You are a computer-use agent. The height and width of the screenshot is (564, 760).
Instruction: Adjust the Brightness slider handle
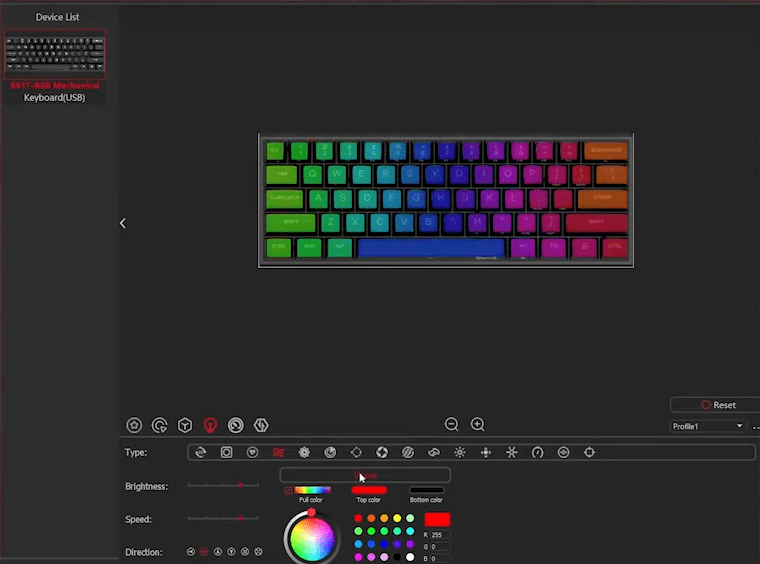(x=240, y=485)
